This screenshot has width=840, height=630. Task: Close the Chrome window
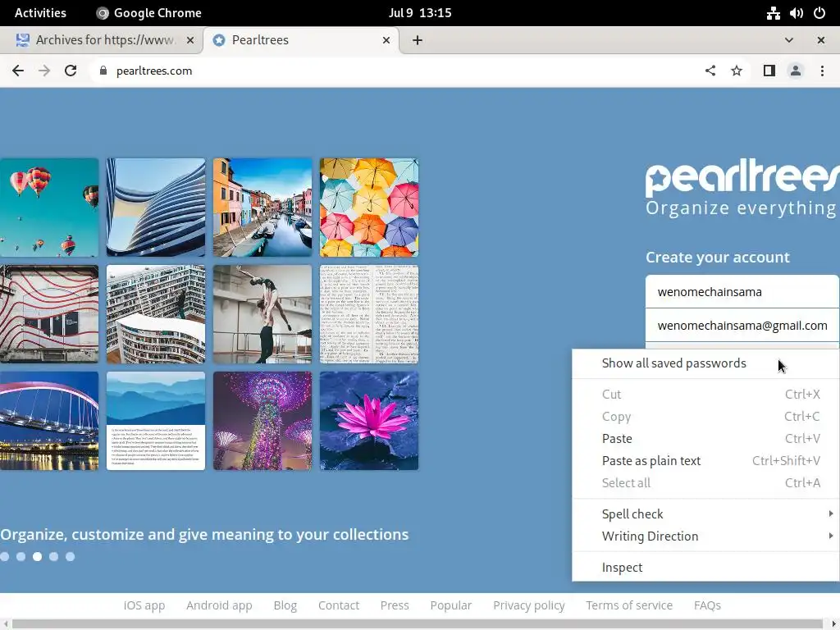coord(820,40)
